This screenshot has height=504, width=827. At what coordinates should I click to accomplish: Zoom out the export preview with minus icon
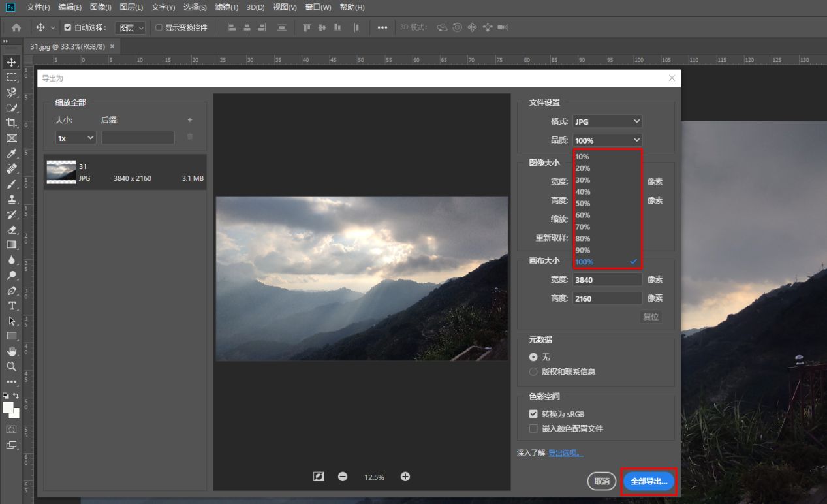point(343,477)
